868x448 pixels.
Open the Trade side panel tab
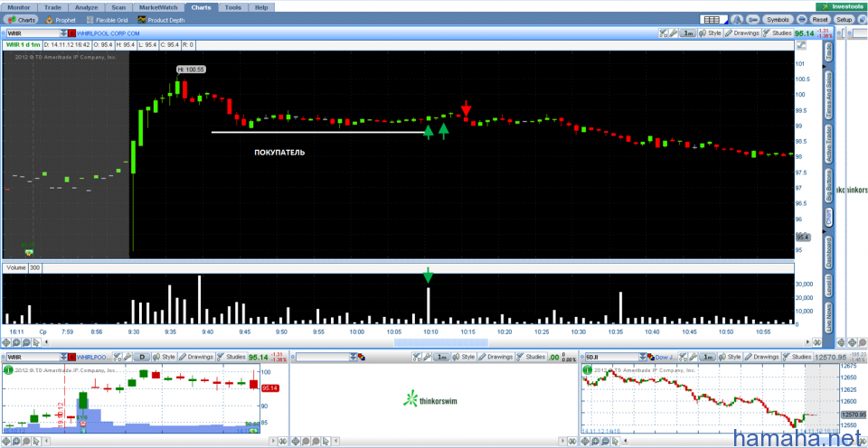[829, 51]
